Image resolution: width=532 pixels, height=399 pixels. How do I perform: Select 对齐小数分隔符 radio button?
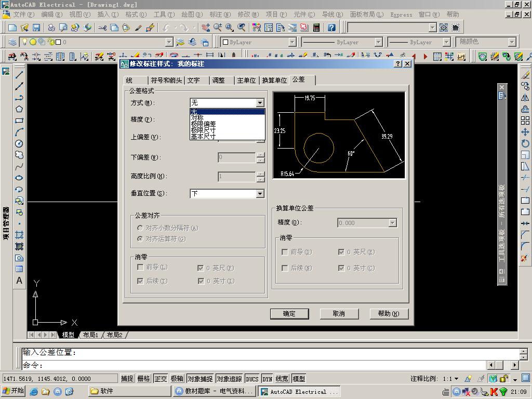[140, 228]
